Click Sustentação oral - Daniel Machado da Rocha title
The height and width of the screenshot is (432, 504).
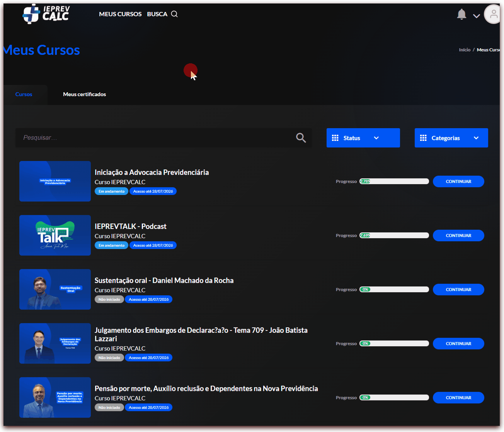164,280
